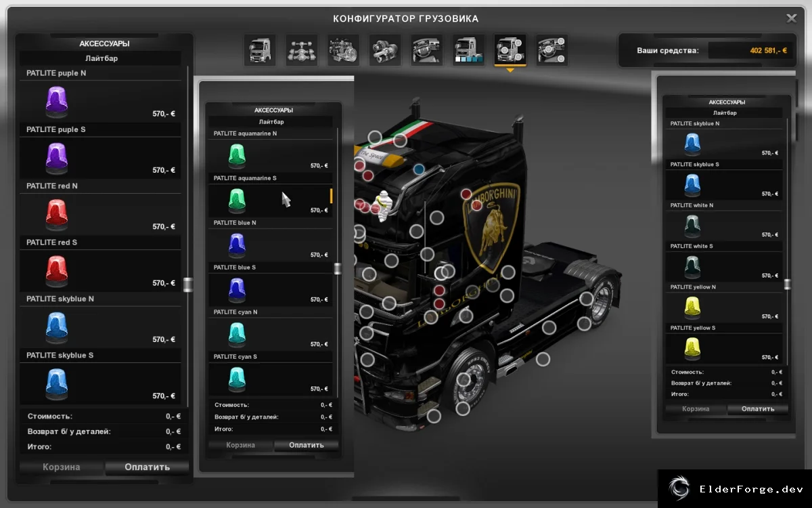Click the 'PATLITE white S' entry label
The image size is (812, 508).
(x=692, y=247)
